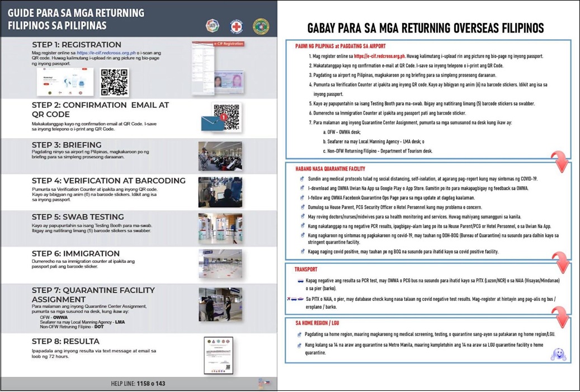
Task: Click the Step 7 Quarantine Facility Assignment heading
Action: point(93,294)
